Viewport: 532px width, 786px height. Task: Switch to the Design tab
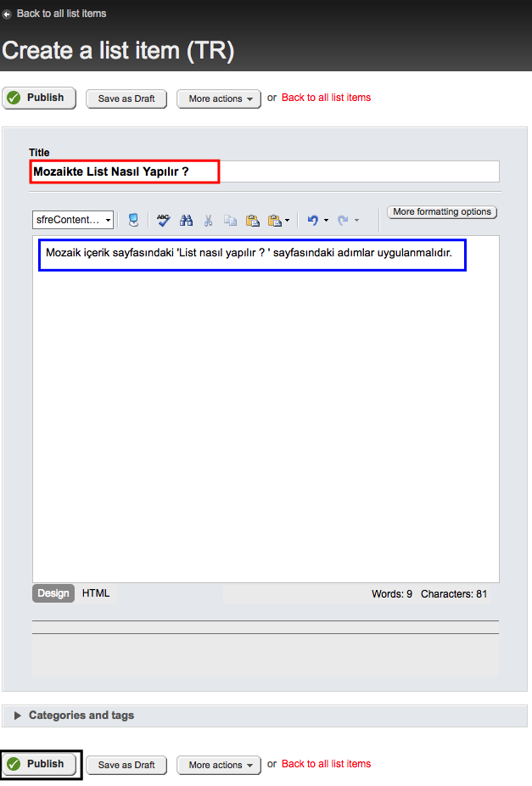tap(53, 593)
